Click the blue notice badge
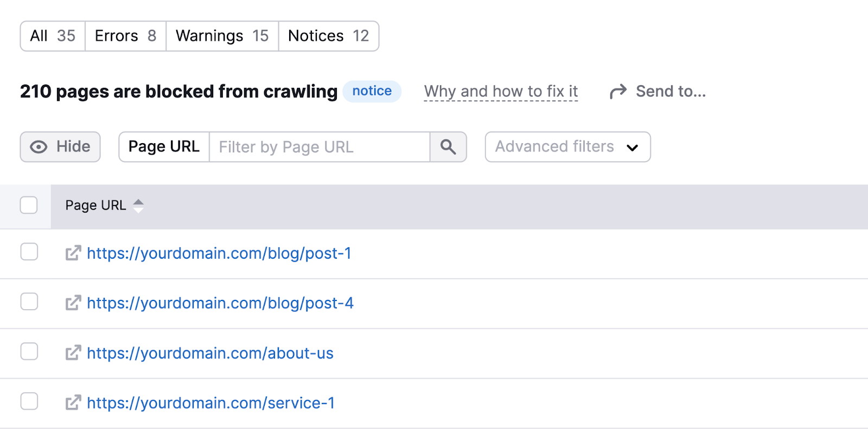This screenshot has width=868, height=429. (372, 91)
